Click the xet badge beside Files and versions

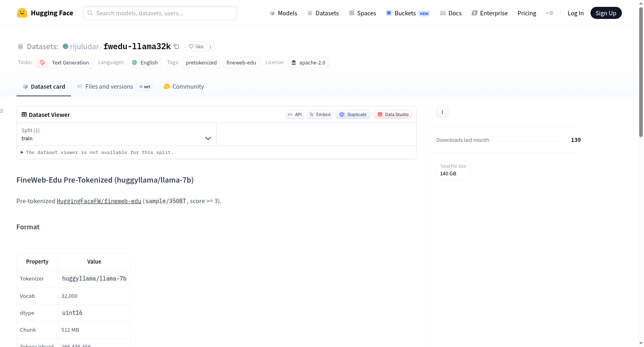click(x=144, y=87)
